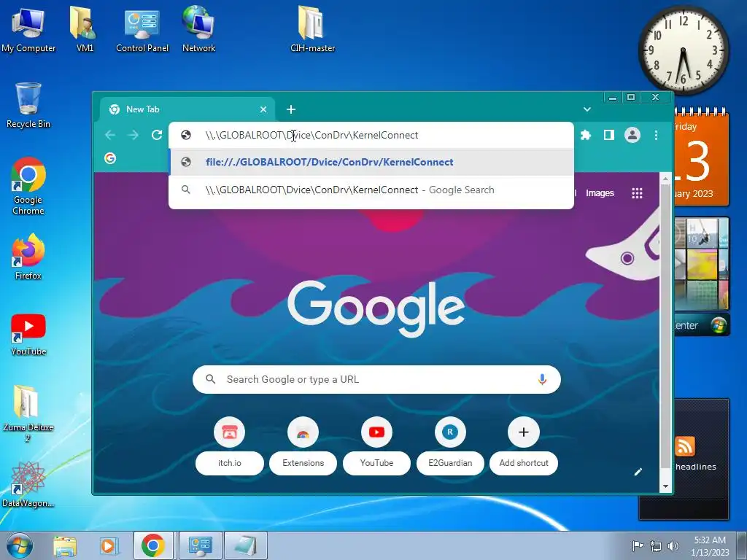Open Recycle Bin on desktop
Screen dimensions: 747x560
(28, 106)
